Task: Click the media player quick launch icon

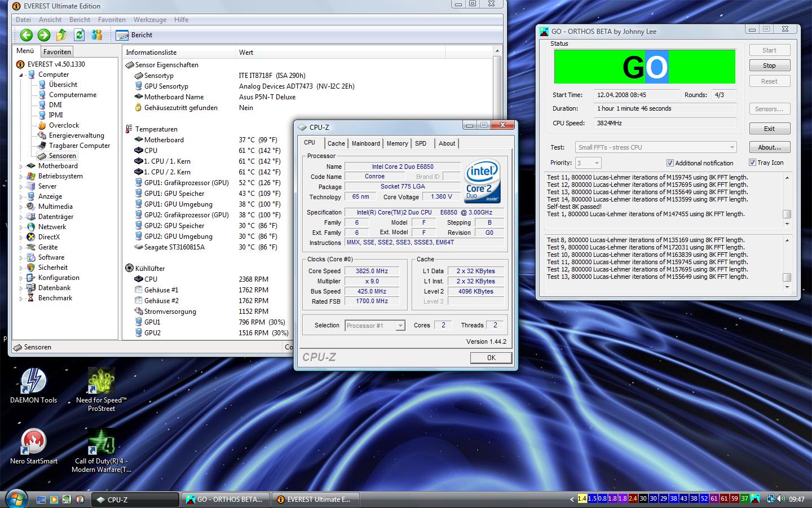Action: tap(54, 500)
